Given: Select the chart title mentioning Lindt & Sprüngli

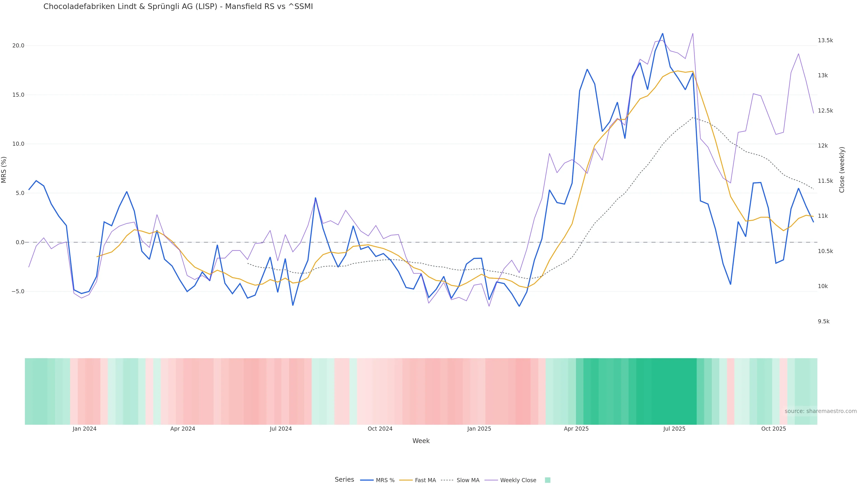Looking at the screenshot, I should [178, 6].
